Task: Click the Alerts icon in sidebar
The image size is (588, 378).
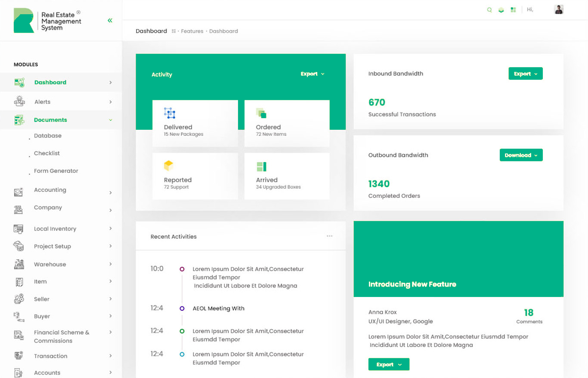Action: (19, 101)
